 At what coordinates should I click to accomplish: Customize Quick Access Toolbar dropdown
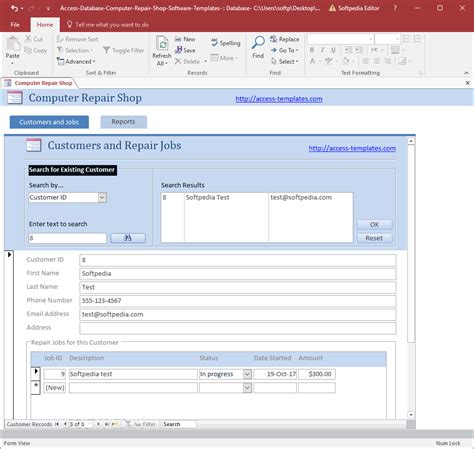point(48,8)
